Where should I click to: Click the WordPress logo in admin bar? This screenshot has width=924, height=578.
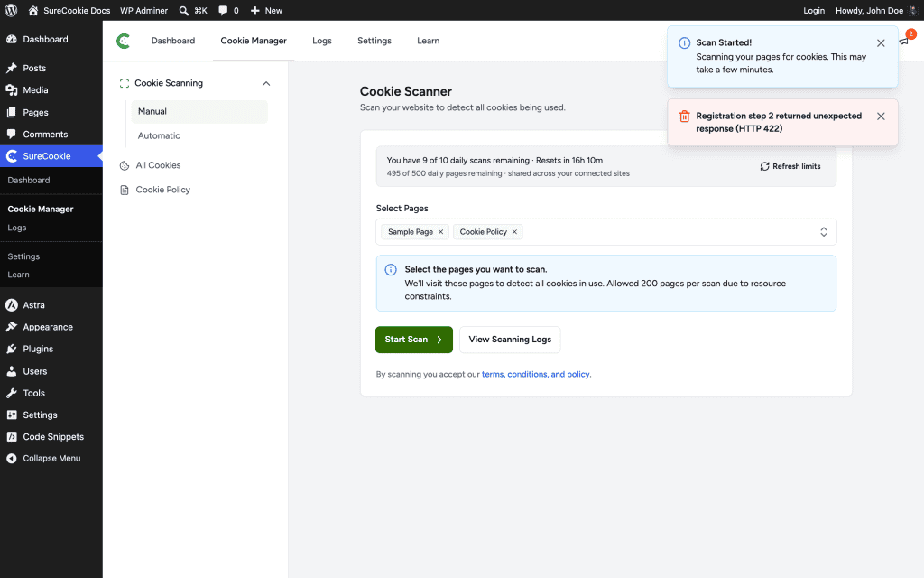(11, 10)
